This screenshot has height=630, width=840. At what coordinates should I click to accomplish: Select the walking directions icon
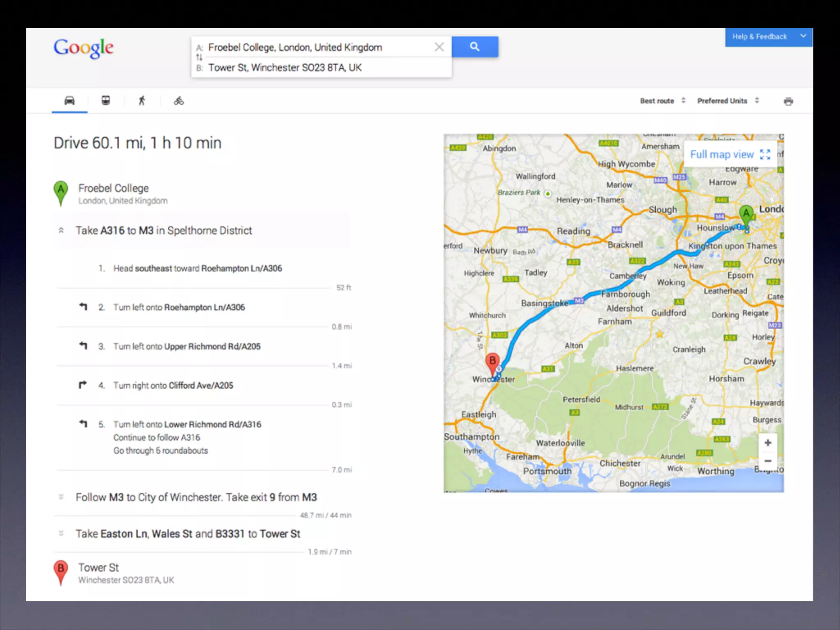click(x=142, y=100)
